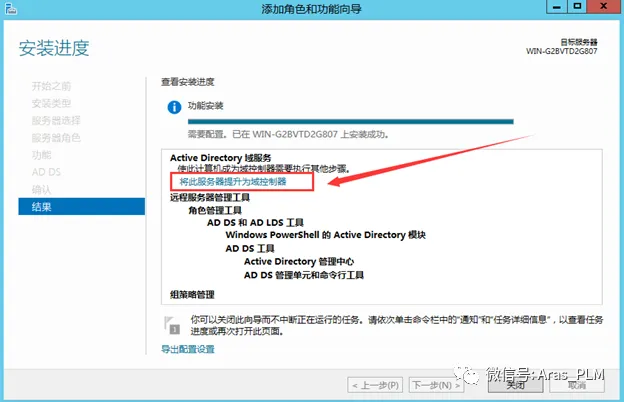Click the flag notification icon near the hint text
The width and height of the screenshot is (624, 402).
tap(172, 325)
